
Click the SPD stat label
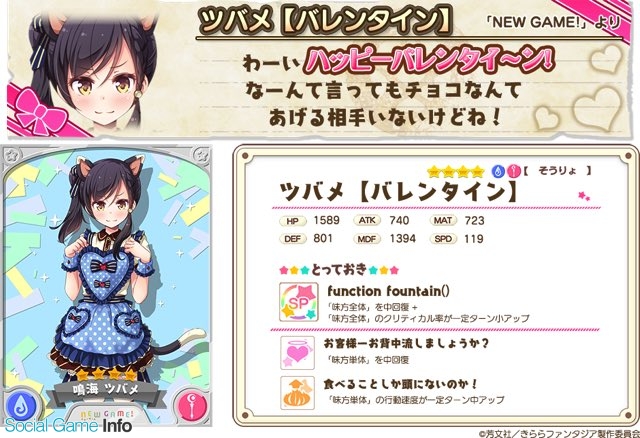443,239
